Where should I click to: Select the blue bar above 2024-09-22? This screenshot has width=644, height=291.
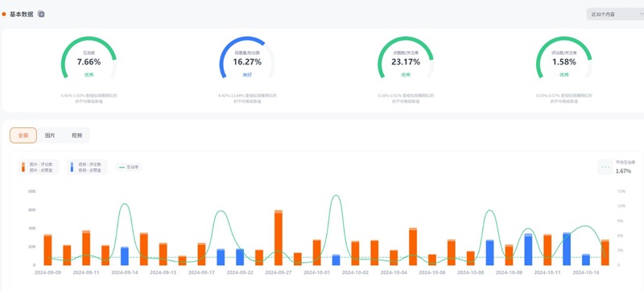click(x=240, y=257)
